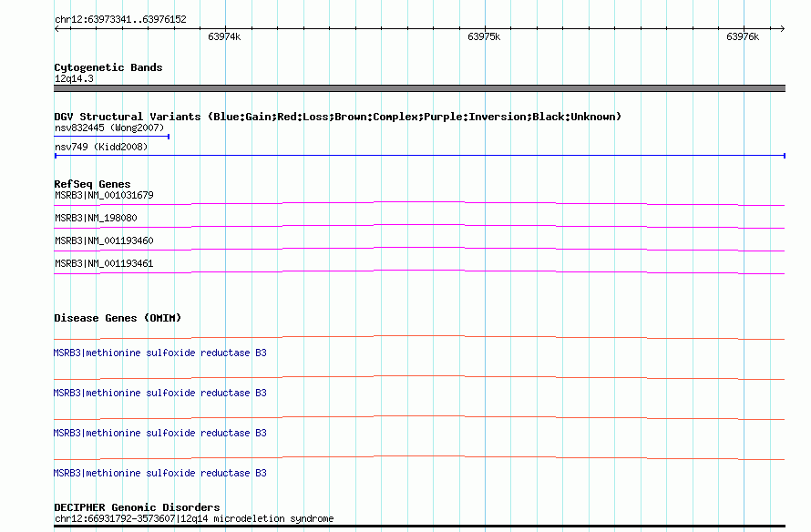Select the DGV Structural Variants track title
The height and width of the screenshot is (532, 811).
[337, 117]
